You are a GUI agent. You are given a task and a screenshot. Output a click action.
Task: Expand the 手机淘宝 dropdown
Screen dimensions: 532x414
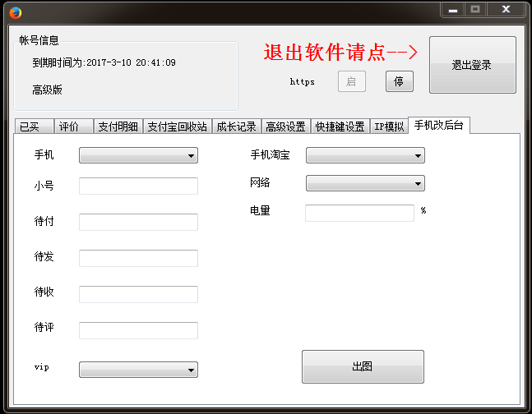click(x=365, y=155)
